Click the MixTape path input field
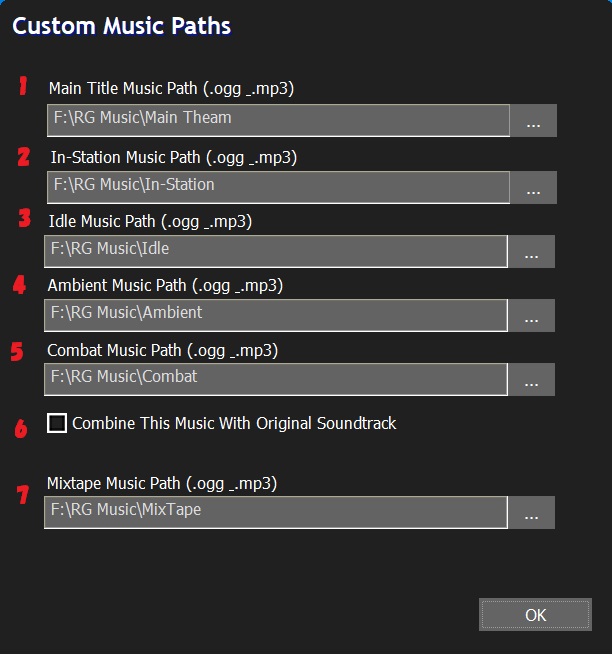 [x=276, y=512]
